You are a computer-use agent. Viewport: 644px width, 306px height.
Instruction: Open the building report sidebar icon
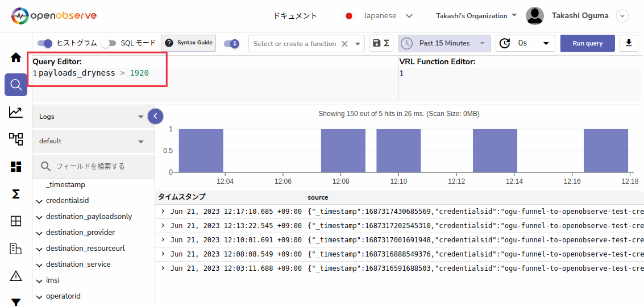(x=15, y=248)
